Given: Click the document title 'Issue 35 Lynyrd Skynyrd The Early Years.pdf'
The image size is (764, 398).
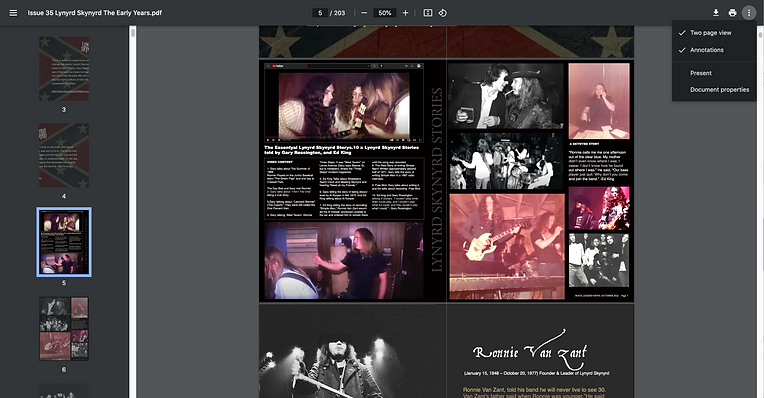Looking at the screenshot, I should (x=95, y=13).
